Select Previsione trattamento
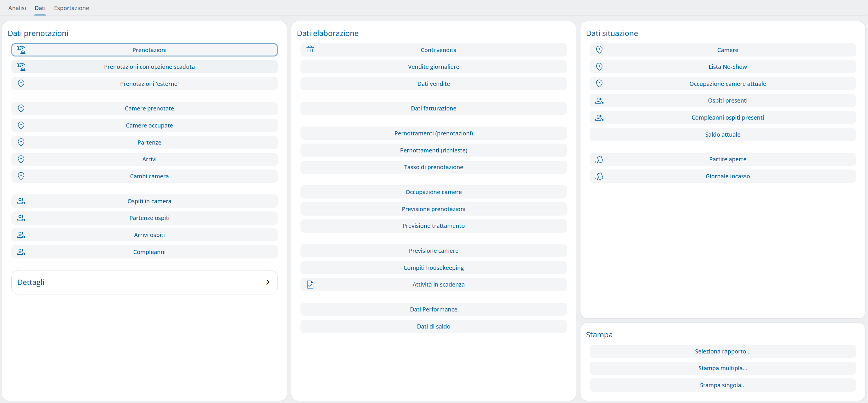This screenshot has height=403, width=868. coord(433,226)
